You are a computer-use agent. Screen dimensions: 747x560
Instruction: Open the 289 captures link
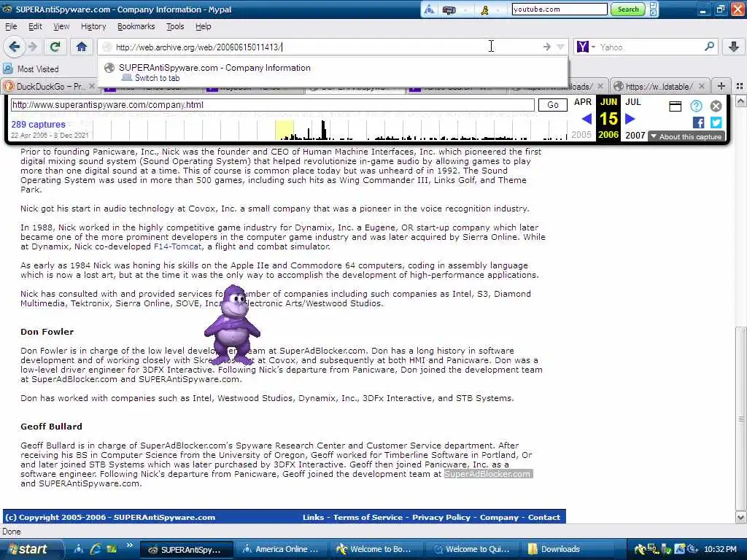(x=38, y=124)
